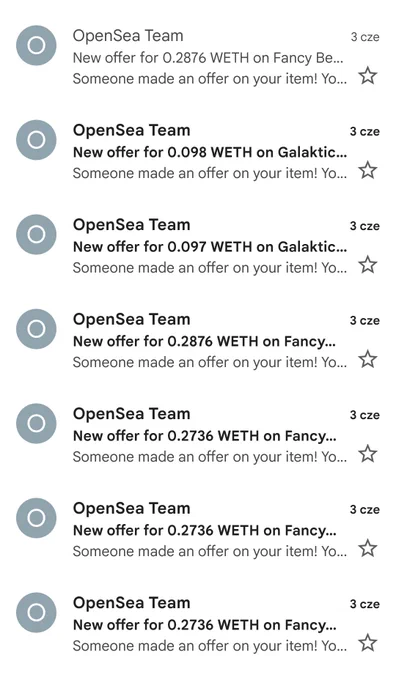Star the second 0.2736 WETH Fancy email
396x680 pixels.
pyautogui.click(x=368, y=548)
